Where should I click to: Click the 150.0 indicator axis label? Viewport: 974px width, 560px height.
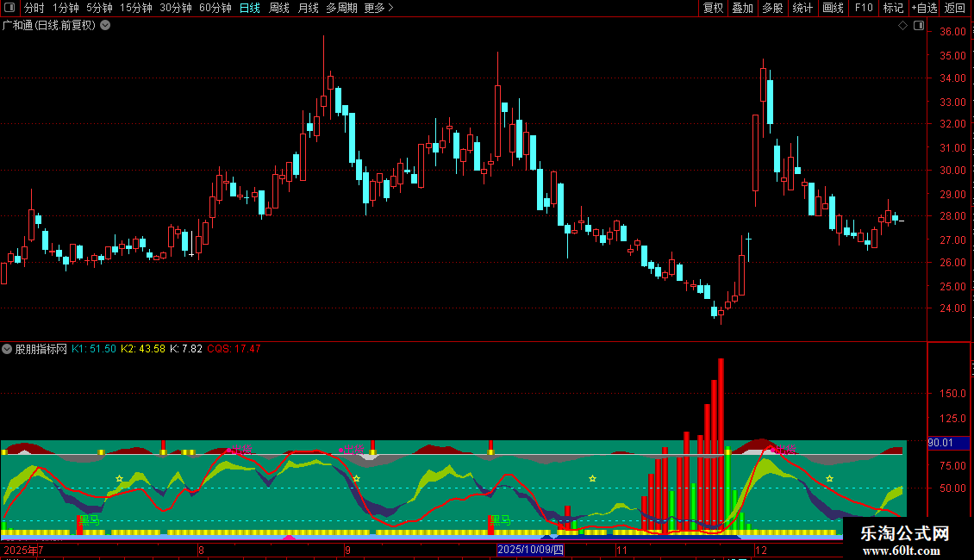tap(952, 394)
